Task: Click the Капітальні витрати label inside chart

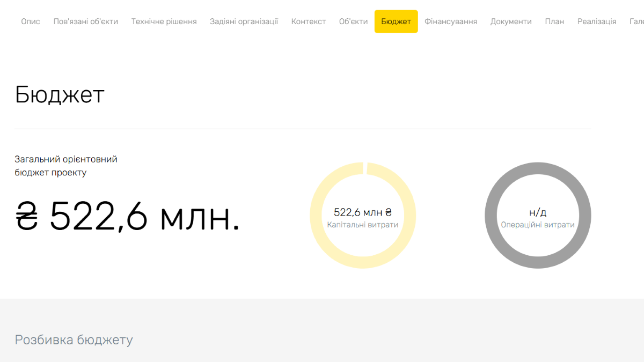Action: [363, 225]
